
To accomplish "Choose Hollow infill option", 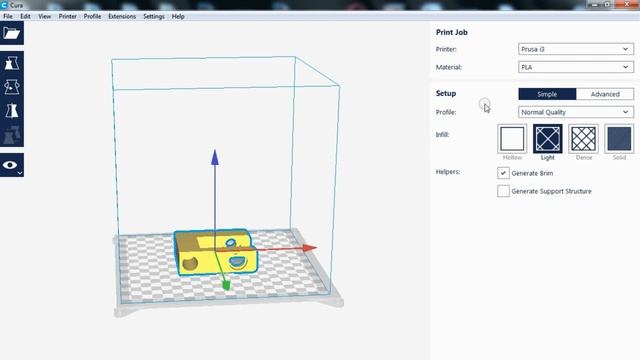I will [512, 139].
